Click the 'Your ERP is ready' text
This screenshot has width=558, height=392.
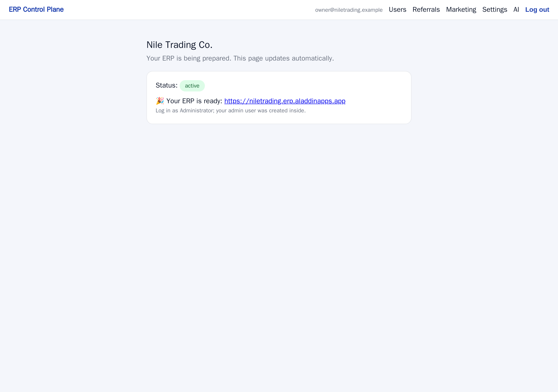(194, 101)
